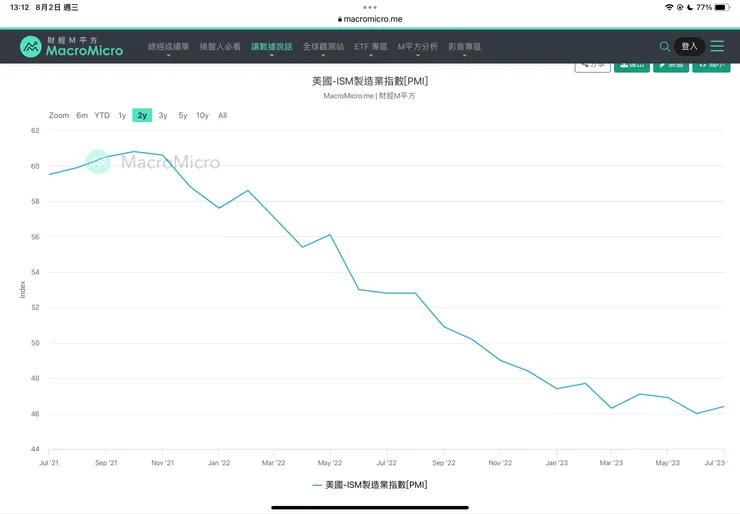Click the x-axis label Jul '21
Viewport: 740px width, 514px height.
point(49,463)
